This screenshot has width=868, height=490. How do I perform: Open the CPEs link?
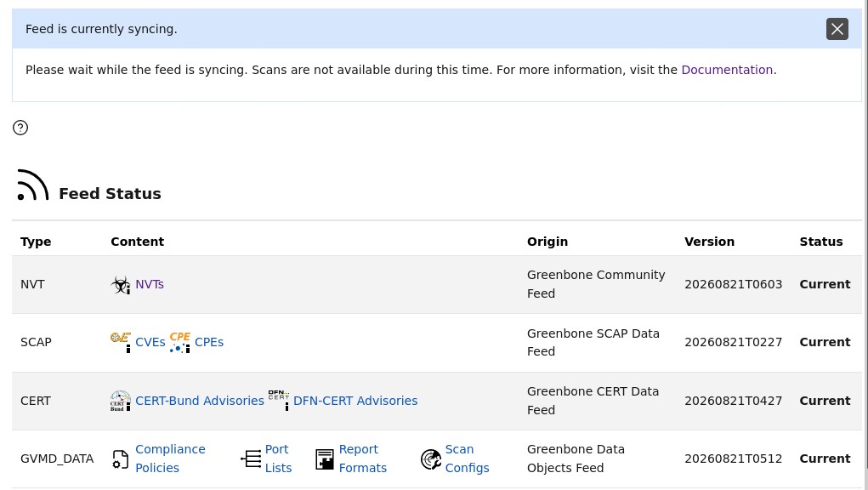(x=209, y=342)
